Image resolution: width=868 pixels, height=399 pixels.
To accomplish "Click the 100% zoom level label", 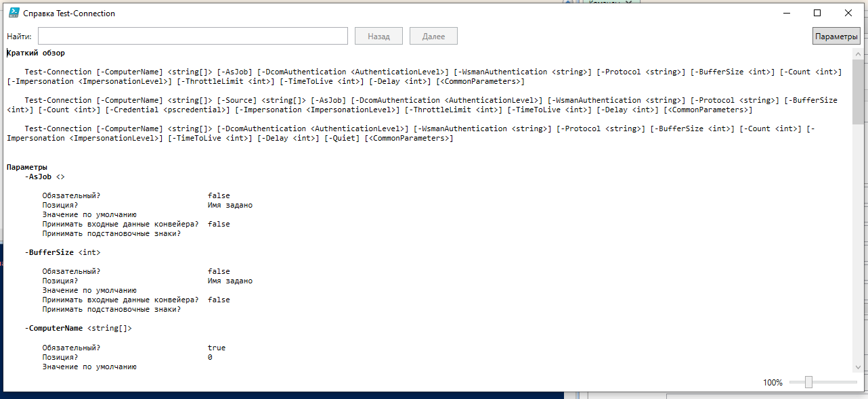I will [773, 383].
